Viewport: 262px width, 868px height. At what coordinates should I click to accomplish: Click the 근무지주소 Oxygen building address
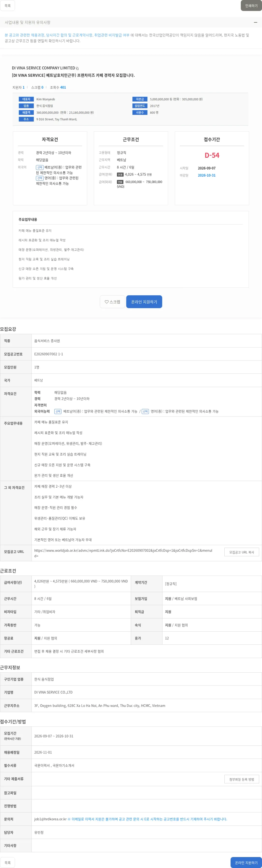click(100, 706)
